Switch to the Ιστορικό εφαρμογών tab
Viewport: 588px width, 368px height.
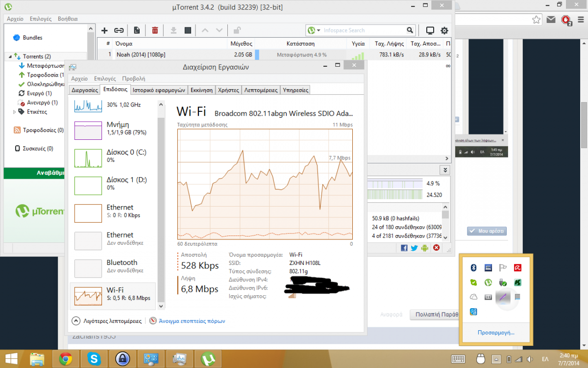click(159, 90)
